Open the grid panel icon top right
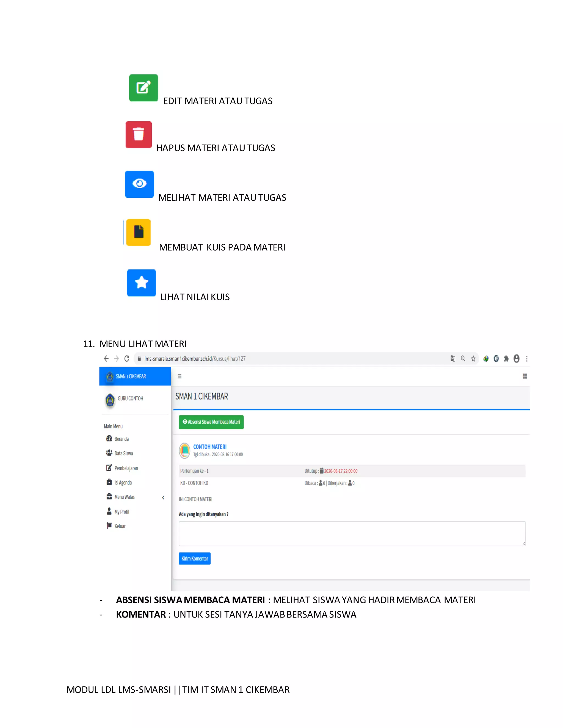Viewport: 563px width, 728px height. pos(525,376)
